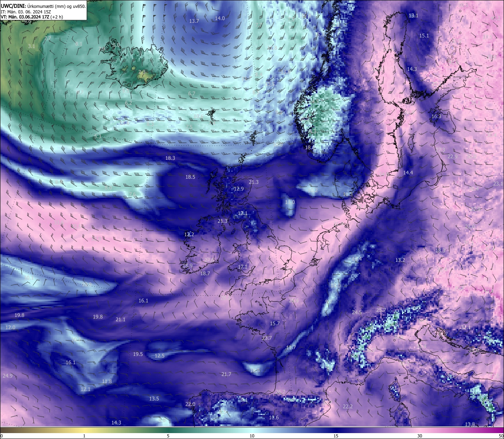The width and height of the screenshot is (504, 439).
Task: Click the map value 11.8
Action: coord(107,381)
